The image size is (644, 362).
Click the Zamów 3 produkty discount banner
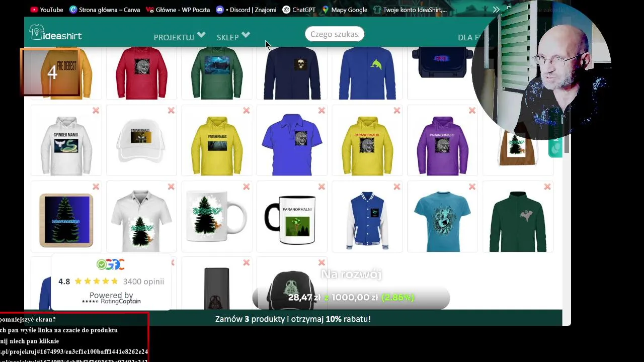pos(293,319)
